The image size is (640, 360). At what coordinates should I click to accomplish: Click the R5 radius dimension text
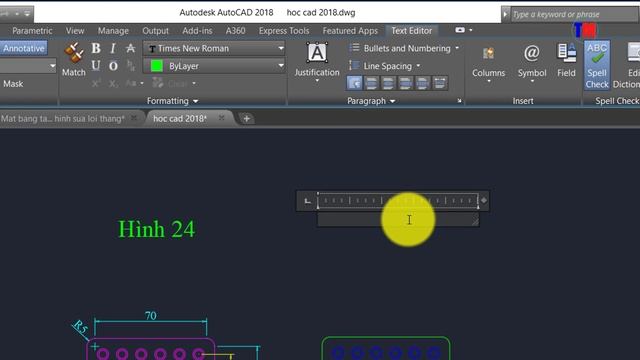[x=80, y=327]
